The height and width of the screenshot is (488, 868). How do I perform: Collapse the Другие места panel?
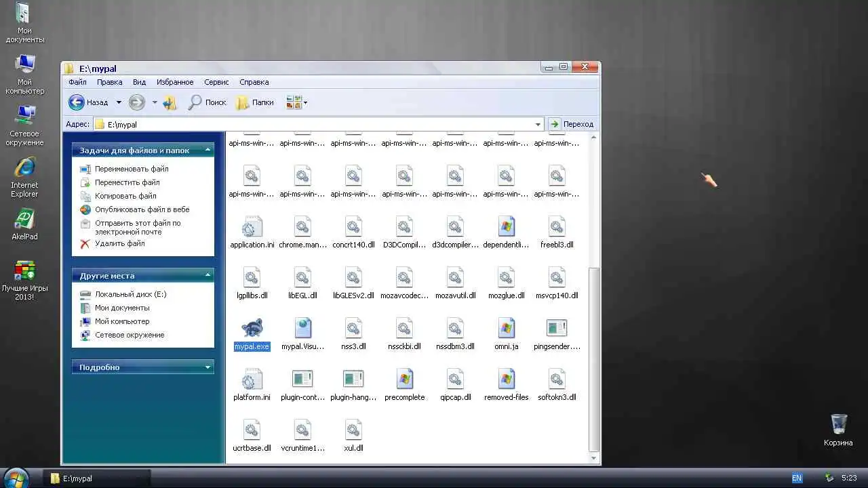[x=208, y=275]
